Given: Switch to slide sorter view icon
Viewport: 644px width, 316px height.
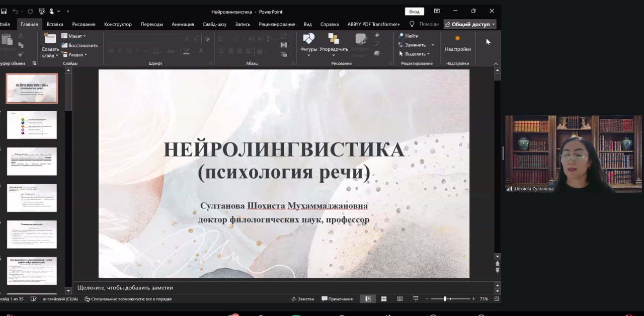Looking at the screenshot, I should click(x=384, y=299).
